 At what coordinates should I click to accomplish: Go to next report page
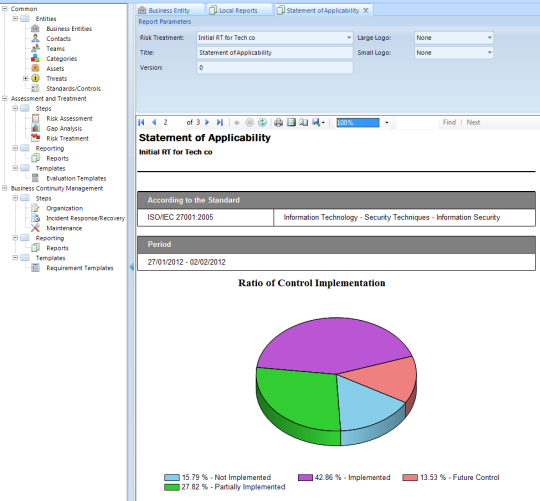coord(207,122)
